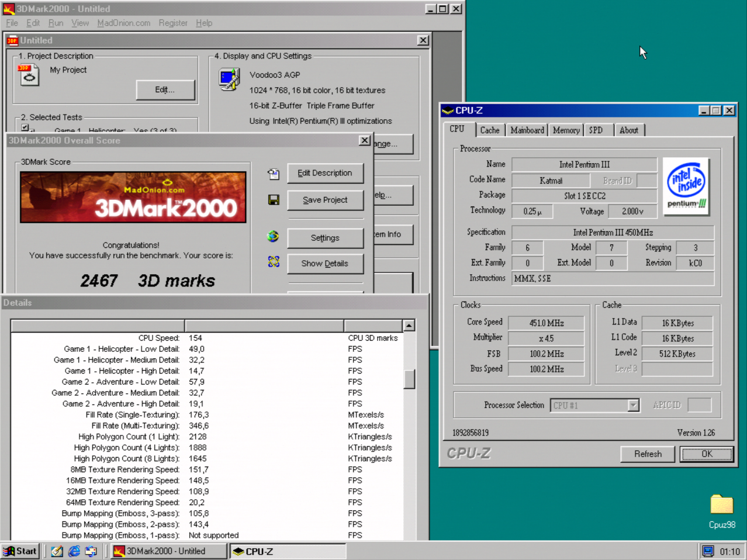The height and width of the screenshot is (560, 747).
Task: Click the Intel Inside Pentium III logo
Action: point(687,186)
